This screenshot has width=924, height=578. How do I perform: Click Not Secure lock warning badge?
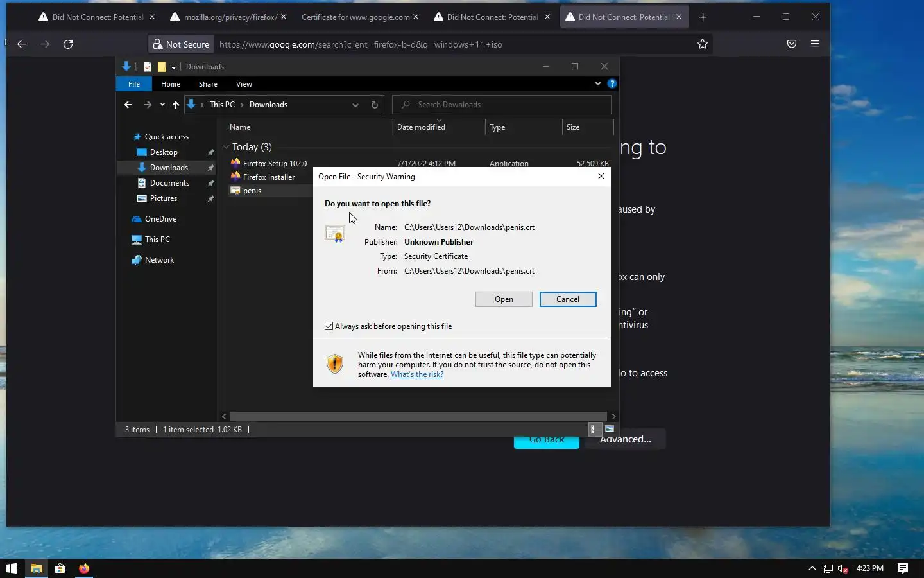[x=181, y=44]
